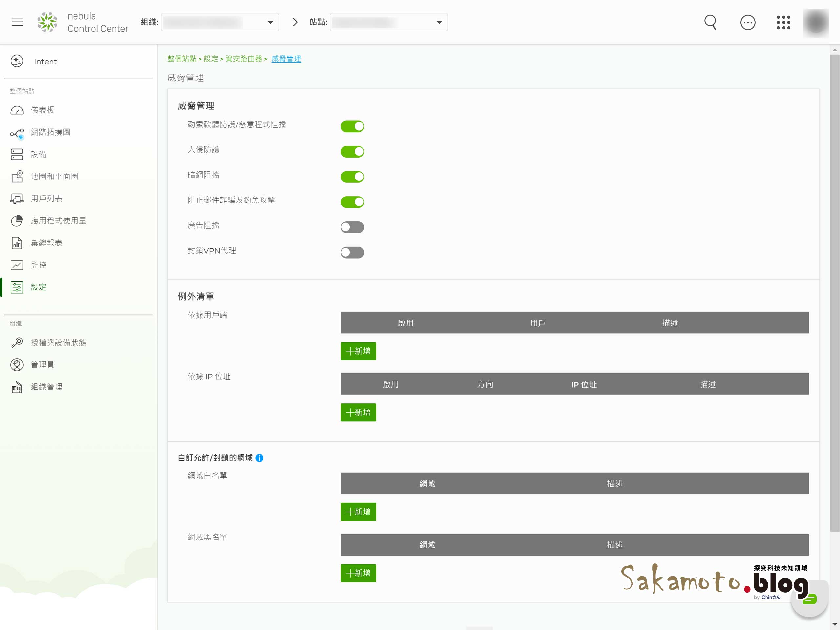Open the user profile avatar

coord(816,22)
